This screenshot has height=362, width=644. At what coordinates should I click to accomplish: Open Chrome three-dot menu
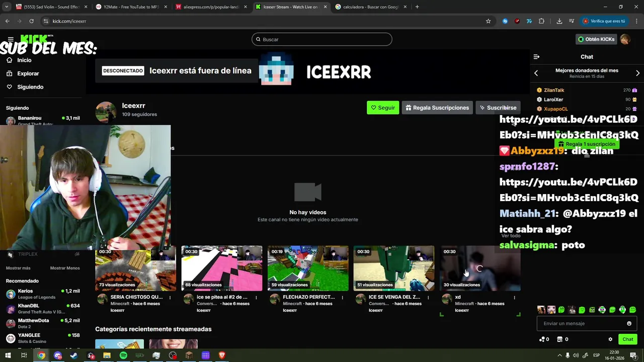pyautogui.click(x=637, y=21)
